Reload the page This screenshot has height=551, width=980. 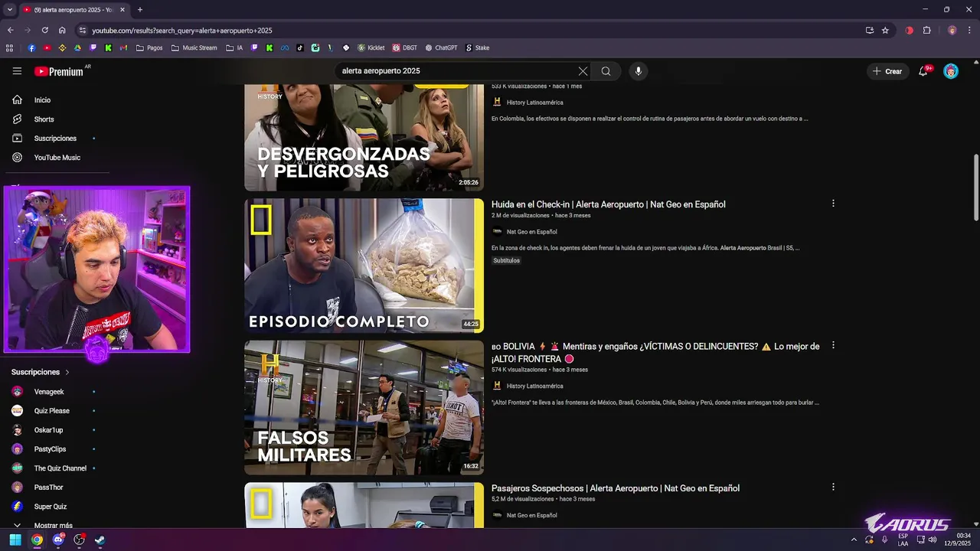pos(44,31)
